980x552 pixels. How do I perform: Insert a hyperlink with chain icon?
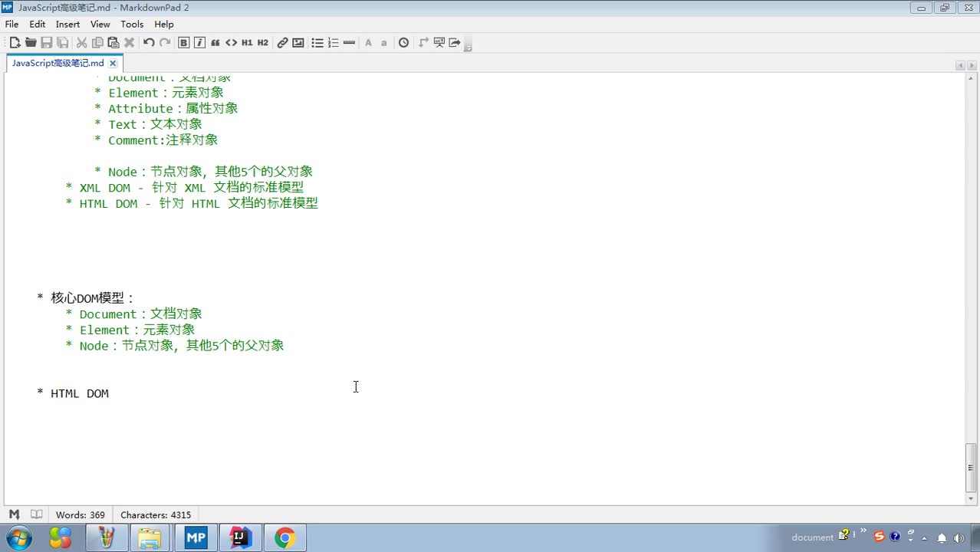(282, 43)
